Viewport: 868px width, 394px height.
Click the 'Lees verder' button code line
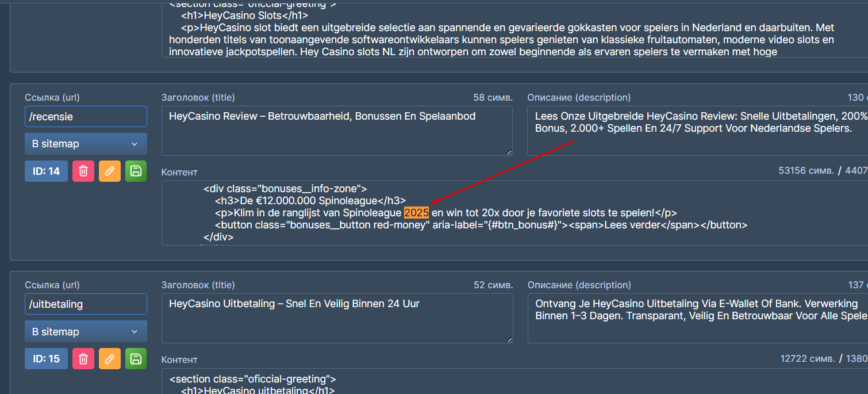pos(481,225)
